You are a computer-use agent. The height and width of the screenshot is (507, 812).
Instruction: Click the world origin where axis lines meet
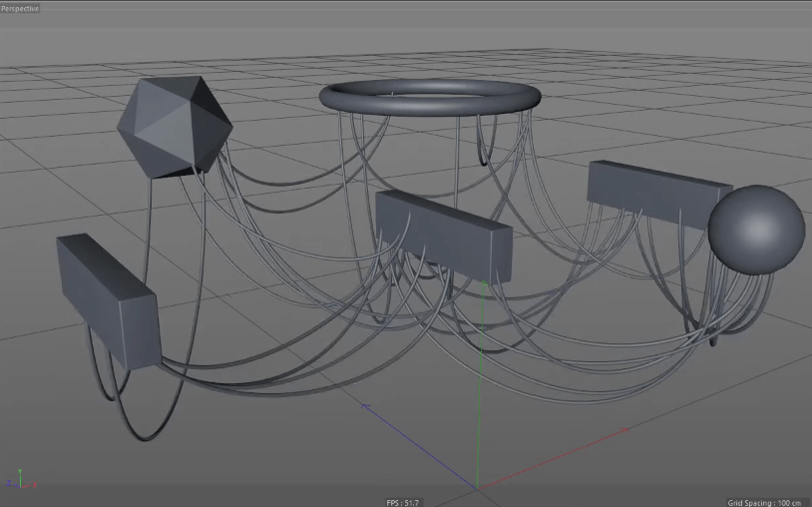point(477,489)
